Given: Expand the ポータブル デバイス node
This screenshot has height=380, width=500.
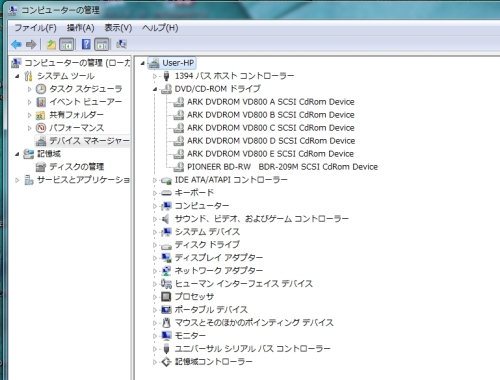Looking at the screenshot, I should click(155, 310).
